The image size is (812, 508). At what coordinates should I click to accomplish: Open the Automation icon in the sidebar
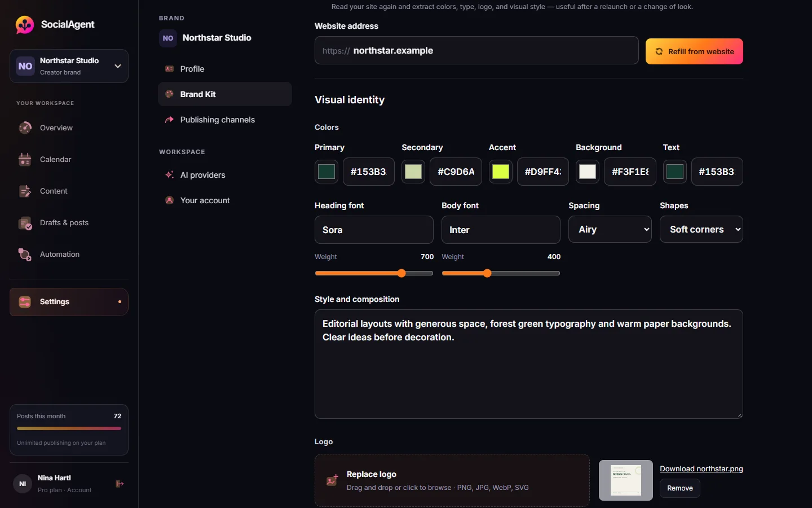[x=25, y=255]
